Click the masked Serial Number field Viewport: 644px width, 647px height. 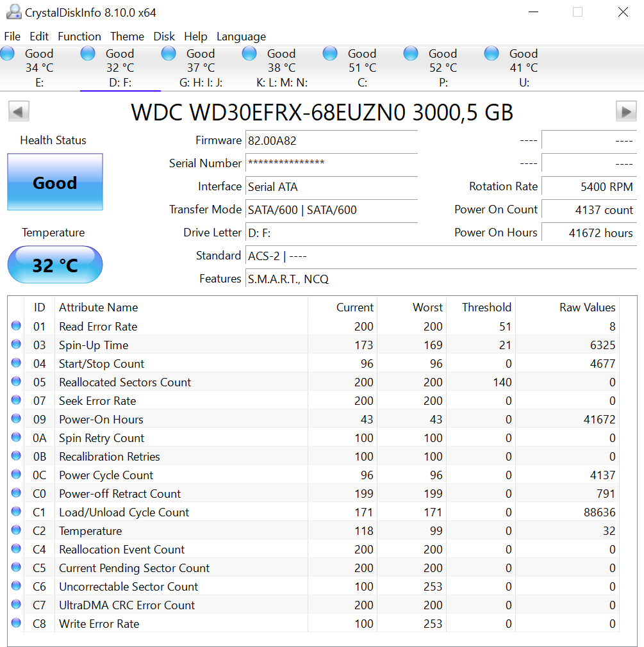(x=331, y=164)
